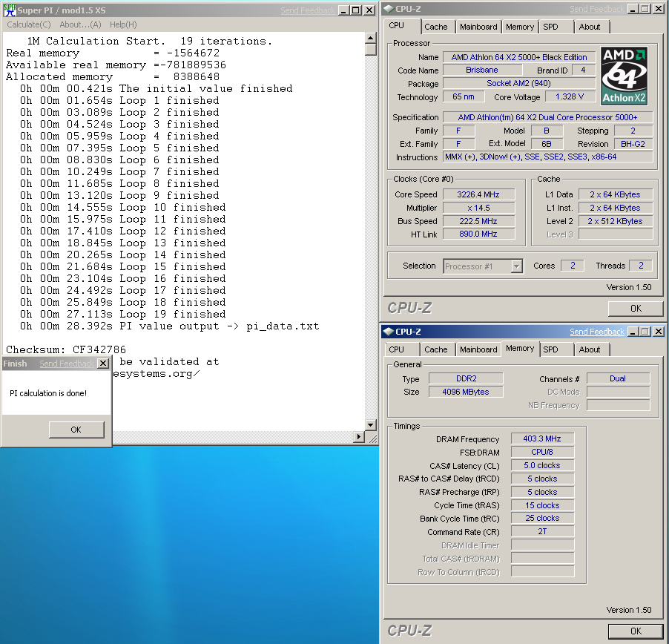The image size is (669, 644).
Task: Click the memory Size value 4096 MBytes
Action: pyautogui.click(x=466, y=392)
